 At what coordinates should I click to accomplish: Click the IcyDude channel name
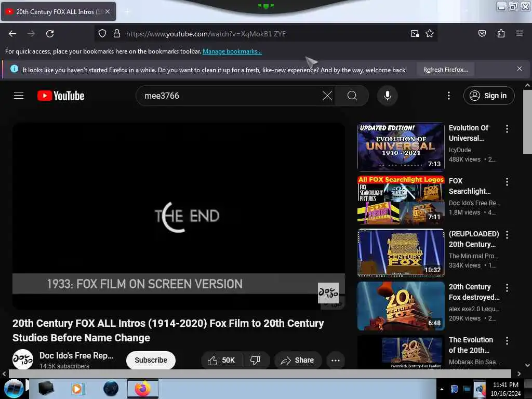460,150
